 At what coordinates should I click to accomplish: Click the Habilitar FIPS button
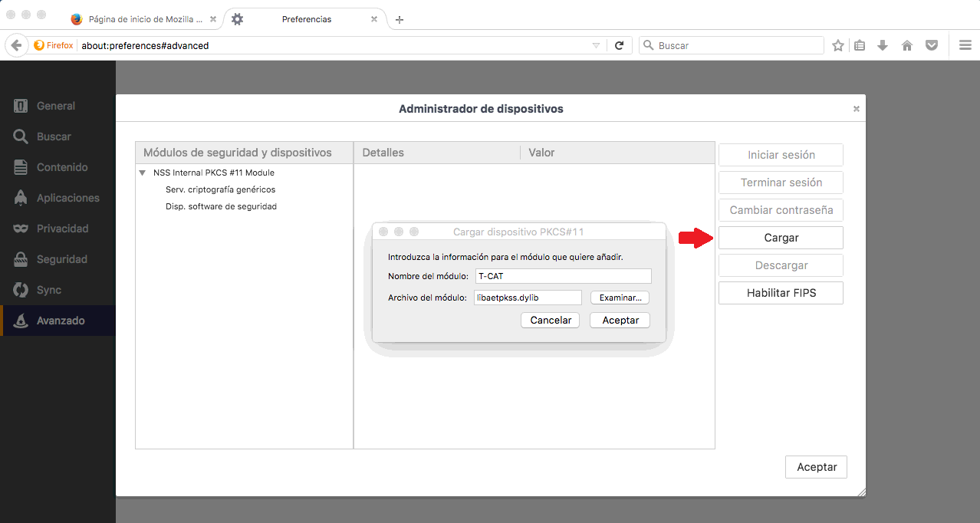pyautogui.click(x=781, y=293)
